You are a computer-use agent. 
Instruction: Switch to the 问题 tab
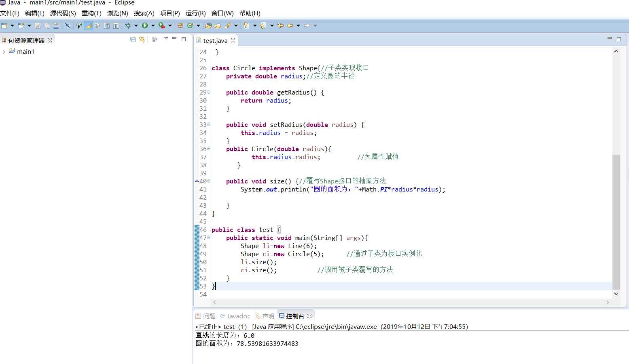coord(206,316)
